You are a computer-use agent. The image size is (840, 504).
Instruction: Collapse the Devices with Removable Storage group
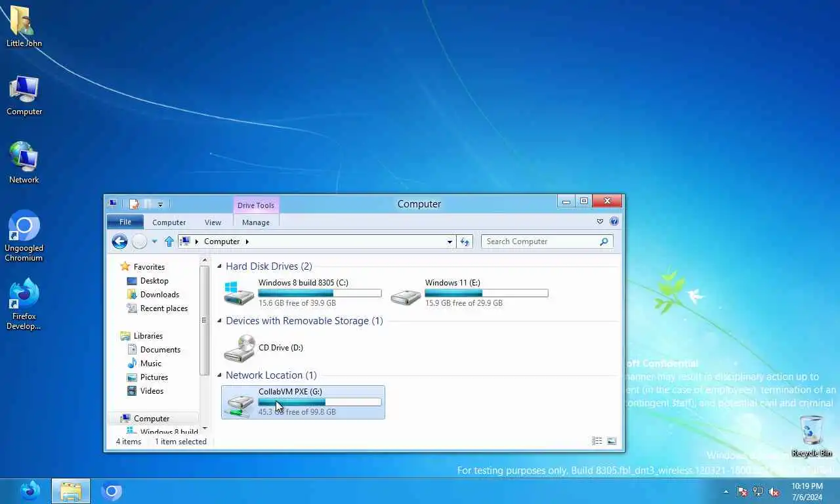pyautogui.click(x=220, y=321)
